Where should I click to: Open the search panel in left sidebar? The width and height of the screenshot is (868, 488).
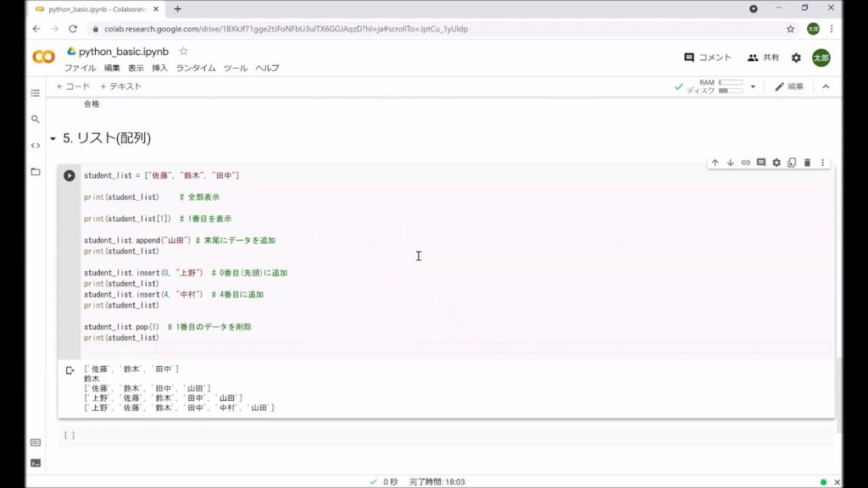coord(35,119)
